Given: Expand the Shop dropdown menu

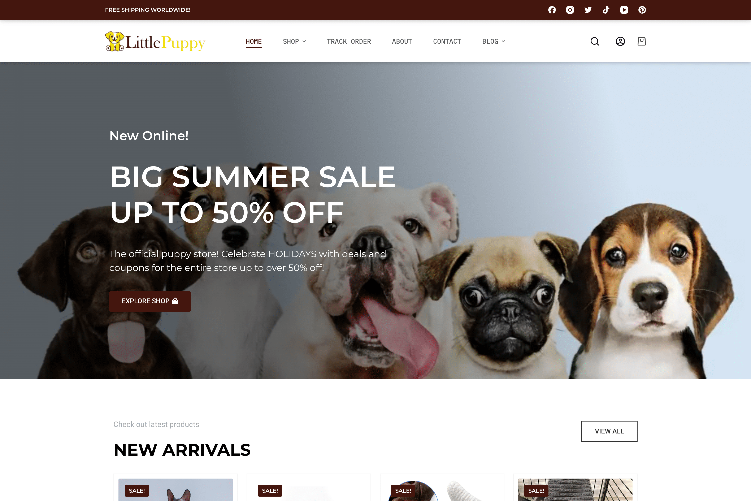Looking at the screenshot, I should pyautogui.click(x=294, y=41).
